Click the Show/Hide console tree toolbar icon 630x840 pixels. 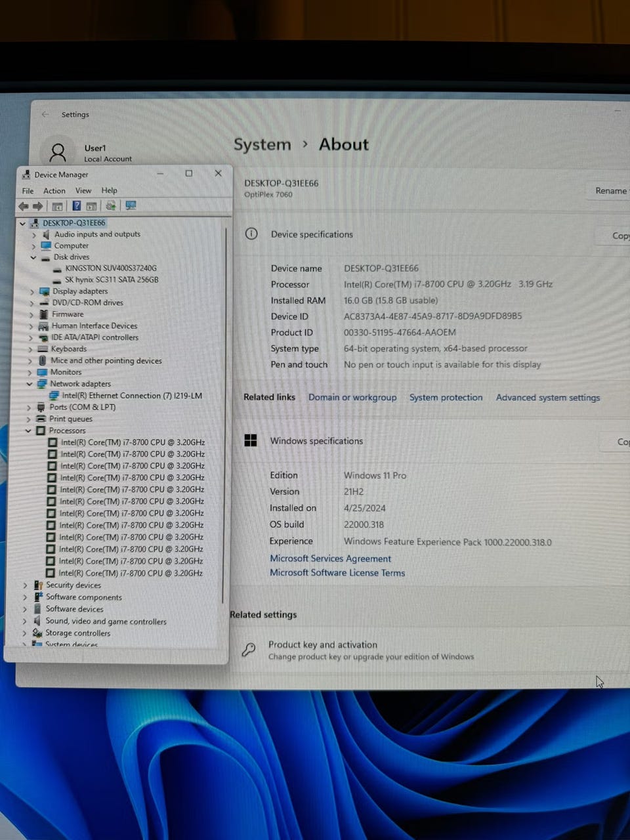click(57, 206)
